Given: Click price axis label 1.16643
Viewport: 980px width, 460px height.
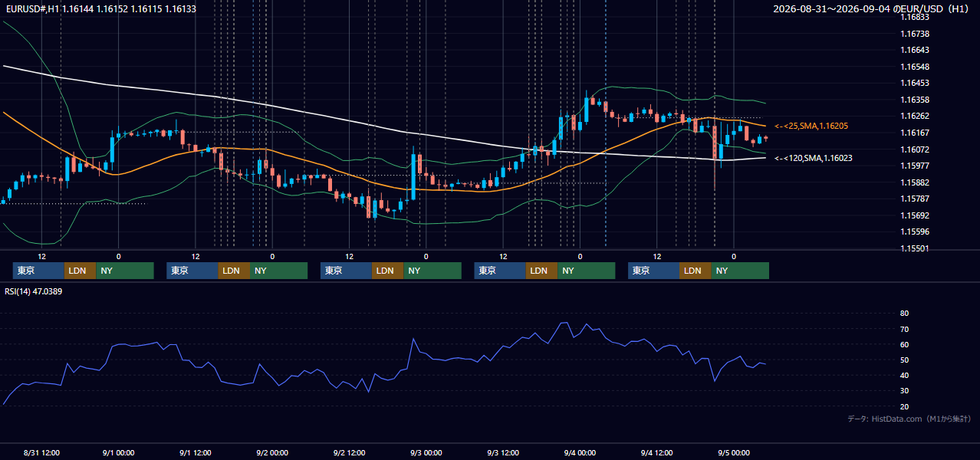Looking at the screenshot, I should click(914, 50).
